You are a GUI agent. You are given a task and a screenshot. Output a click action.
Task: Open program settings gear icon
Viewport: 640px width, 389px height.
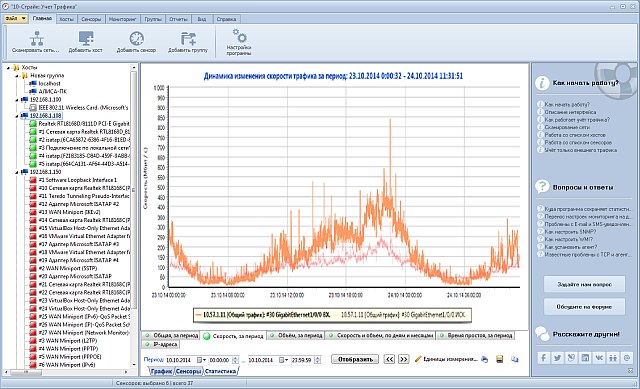[239, 36]
